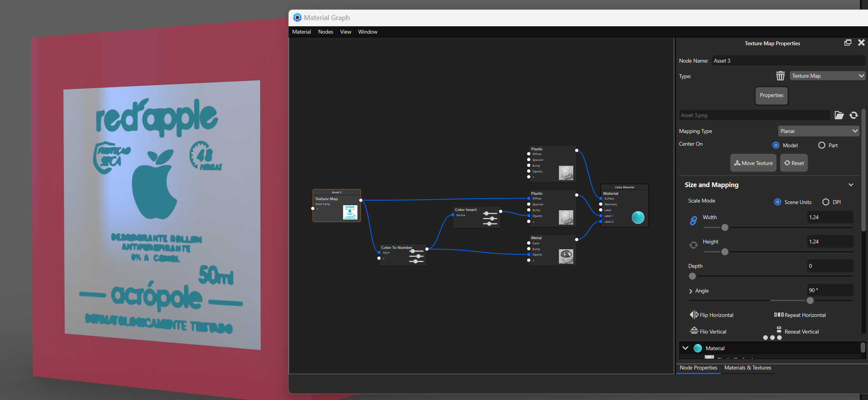
Task: Choose DPI as the scale mode
Action: tap(825, 202)
